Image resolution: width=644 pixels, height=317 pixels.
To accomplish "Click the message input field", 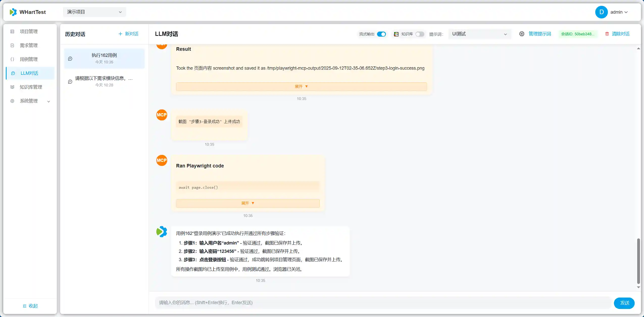I will click(x=383, y=303).
